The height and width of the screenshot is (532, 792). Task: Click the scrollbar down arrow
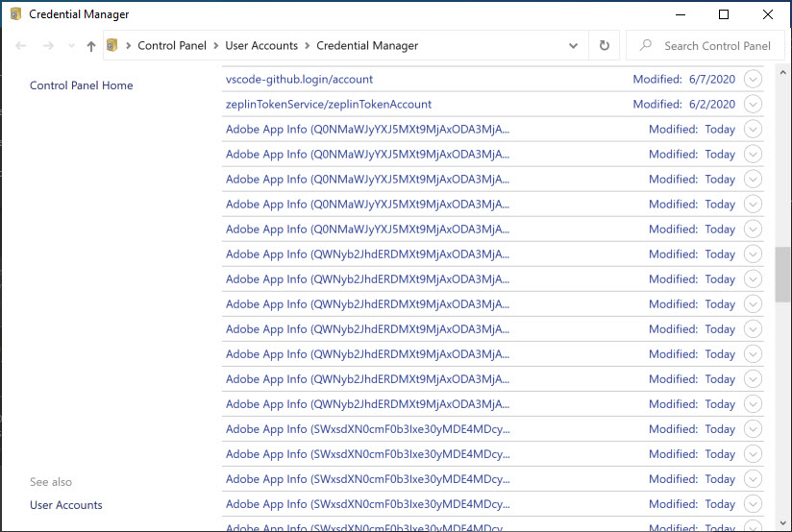click(782, 523)
